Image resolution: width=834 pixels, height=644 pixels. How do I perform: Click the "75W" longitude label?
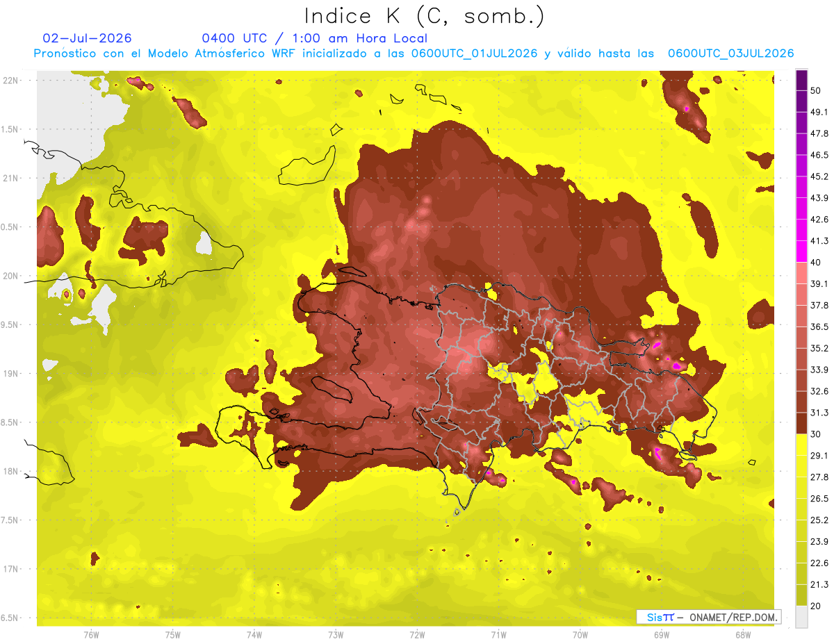coord(172,634)
